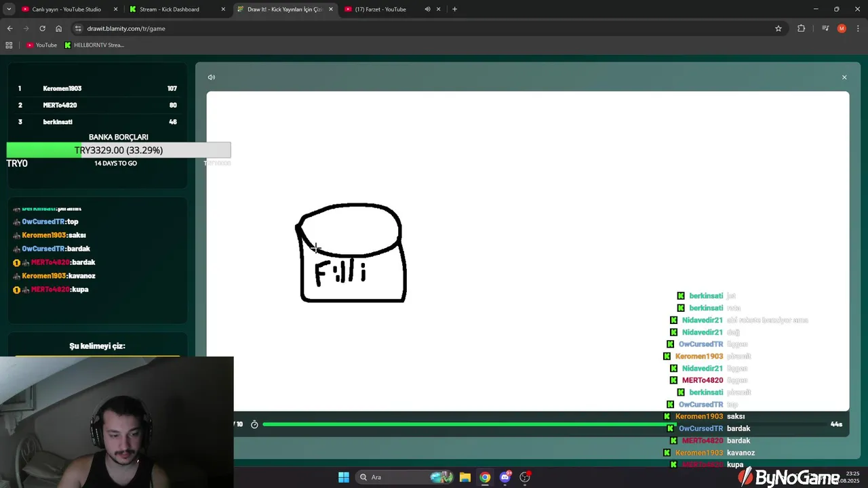Screen dimensions: 868x488
Task: Open the YouTube bookmark
Action: 41,45
